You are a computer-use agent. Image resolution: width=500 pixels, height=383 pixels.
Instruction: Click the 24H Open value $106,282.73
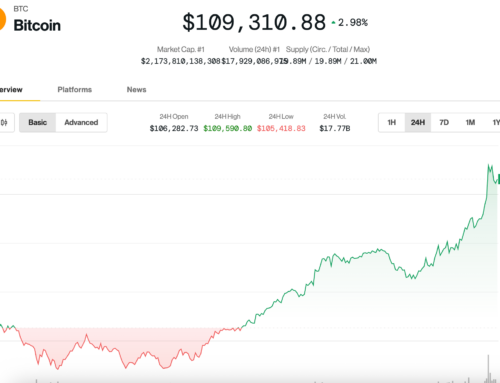(174, 128)
